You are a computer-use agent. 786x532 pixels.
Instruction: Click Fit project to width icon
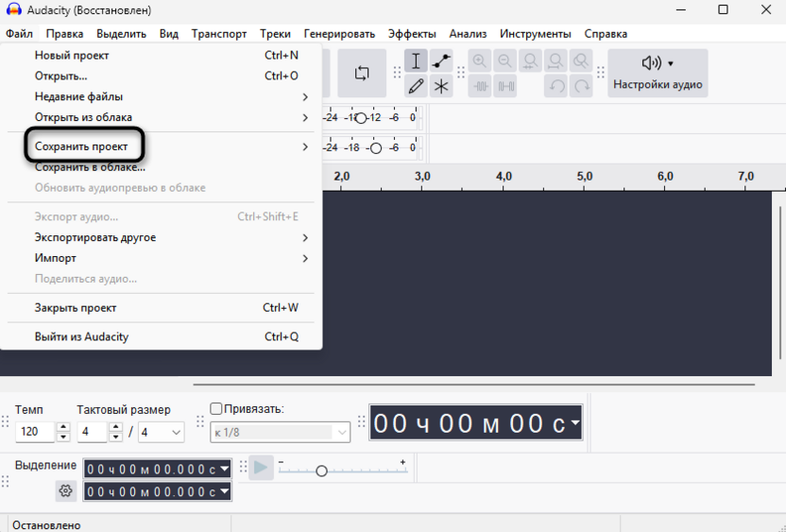click(555, 61)
